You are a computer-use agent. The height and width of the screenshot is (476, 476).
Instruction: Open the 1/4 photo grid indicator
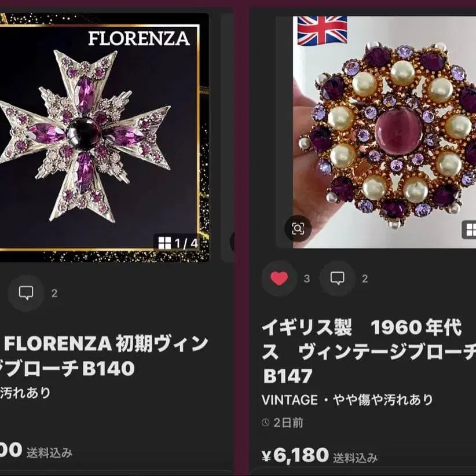178,243
